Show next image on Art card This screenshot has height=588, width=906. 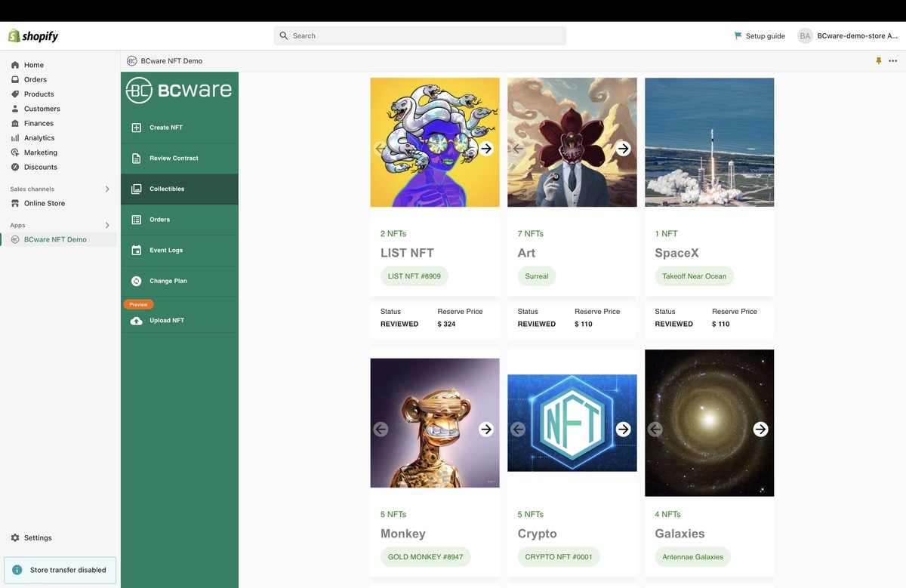pos(623,149)
